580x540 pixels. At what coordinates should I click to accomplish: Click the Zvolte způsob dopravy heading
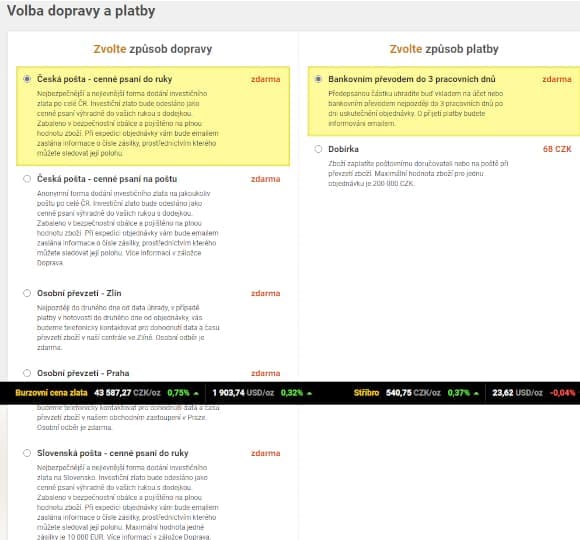pyautogui.click(x=152, y=49)
